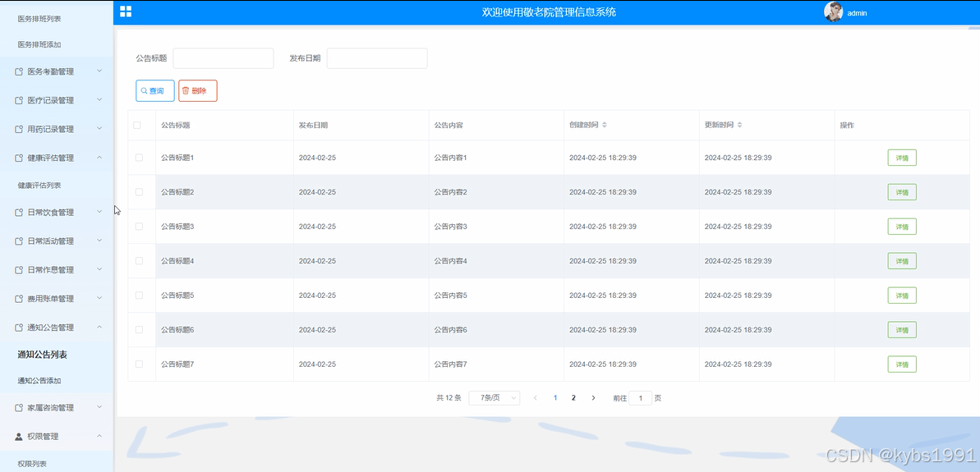
Task: Open the 7条/页 page size dropdown
Action: pos(494,397)
